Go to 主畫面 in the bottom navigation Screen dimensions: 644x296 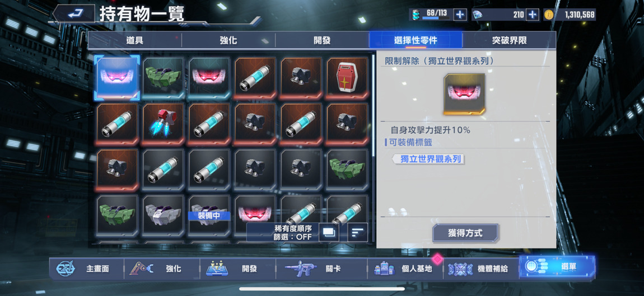(87, 269)
